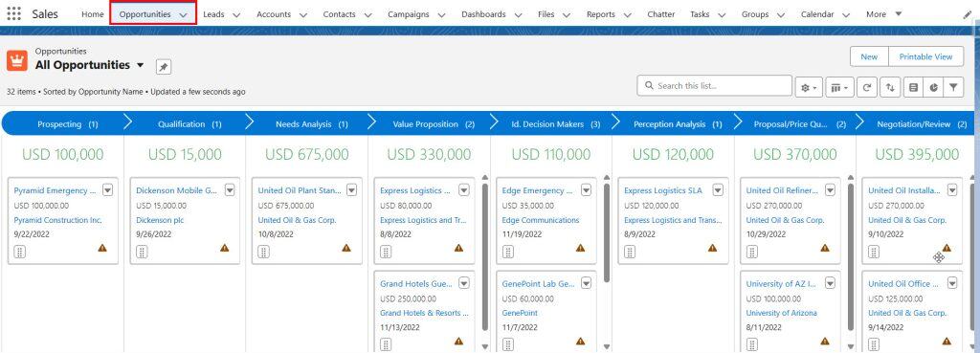The height and width of the screenshot is (353, 980).
Task: Open GenePoint Lab card actions dropdown
Action: (586, 283)
